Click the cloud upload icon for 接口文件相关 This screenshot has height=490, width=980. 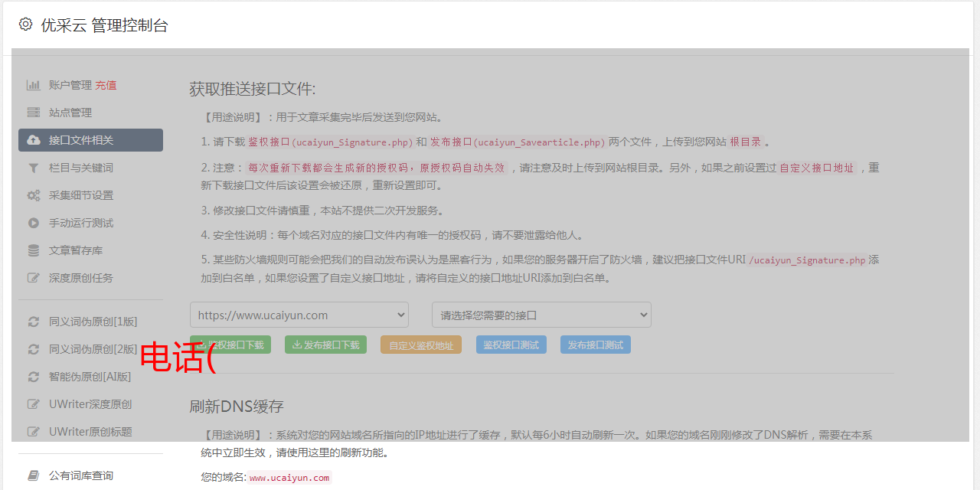34,140
